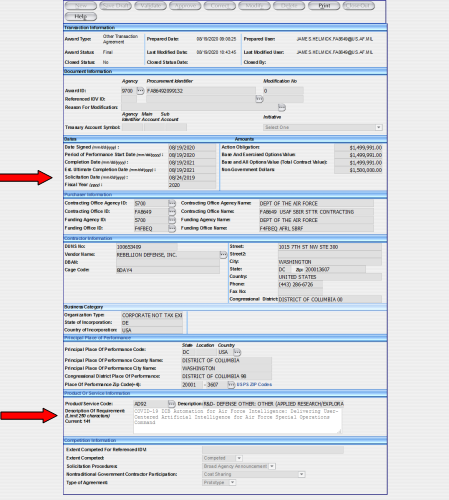The width and height of the screenshot is (449, 500).
Task: Click the DUNS No field
Action: 147,247
